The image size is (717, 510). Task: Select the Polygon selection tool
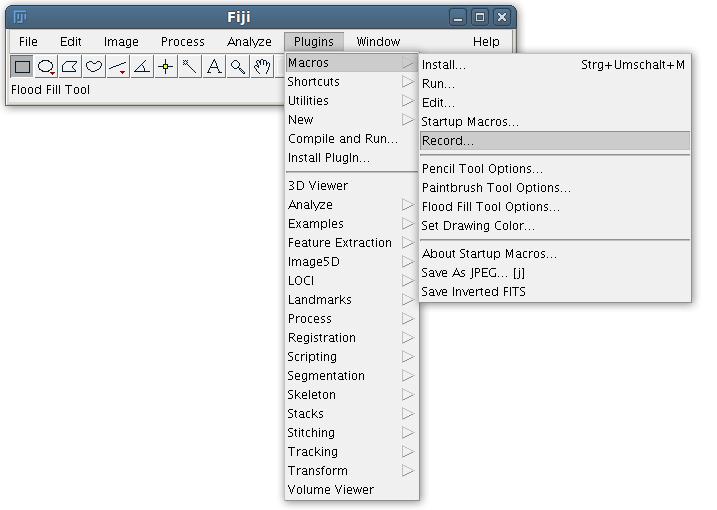70,67
